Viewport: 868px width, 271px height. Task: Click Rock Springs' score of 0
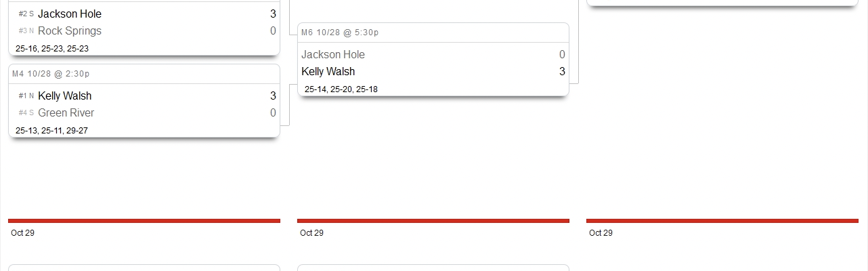click(273, 30)
